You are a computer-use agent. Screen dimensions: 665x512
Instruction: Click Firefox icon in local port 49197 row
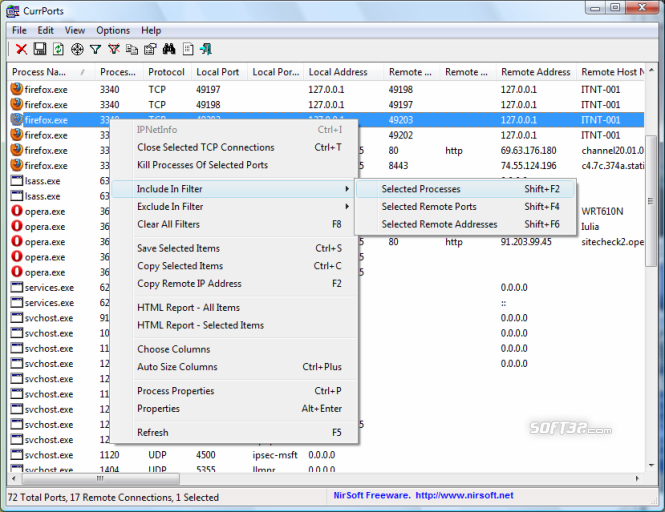(x=17, y=89)
